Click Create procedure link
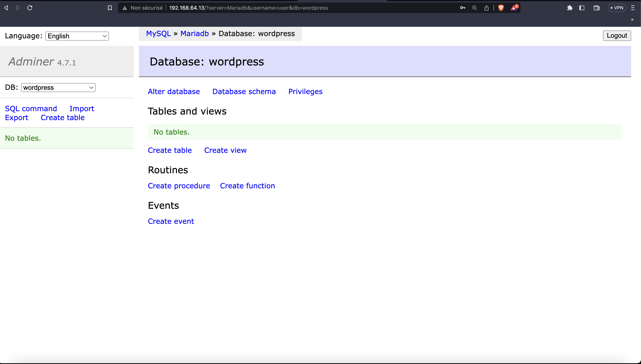The height and width of the screenshot is (364, 641). [x=179, y=186]
